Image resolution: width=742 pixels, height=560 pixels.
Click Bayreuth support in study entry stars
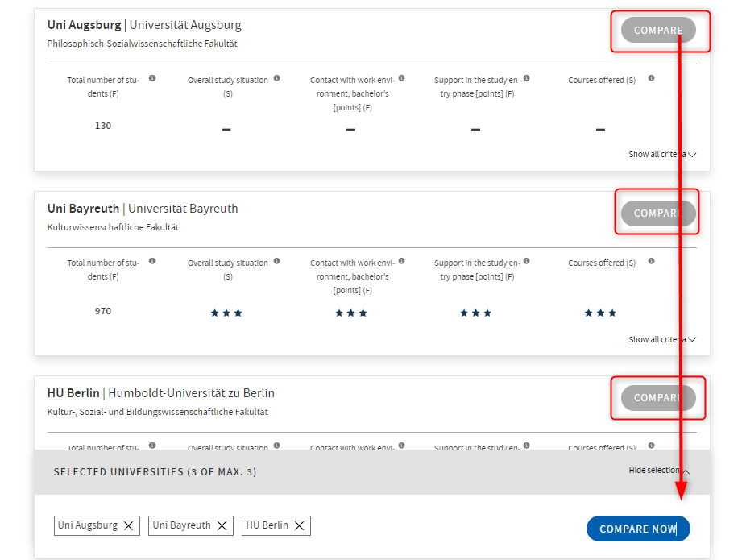pyautogui.click(x=475, y=313)
